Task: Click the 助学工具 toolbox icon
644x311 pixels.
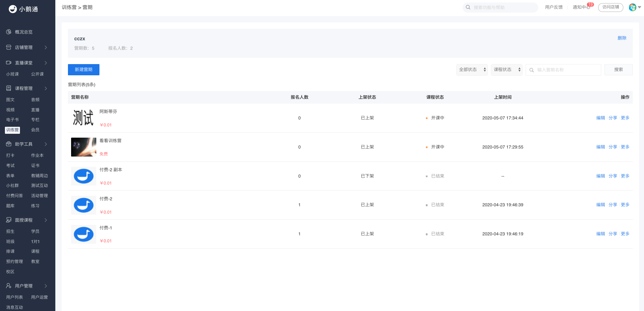Action: pyautogui.click(x=9, y=144)
